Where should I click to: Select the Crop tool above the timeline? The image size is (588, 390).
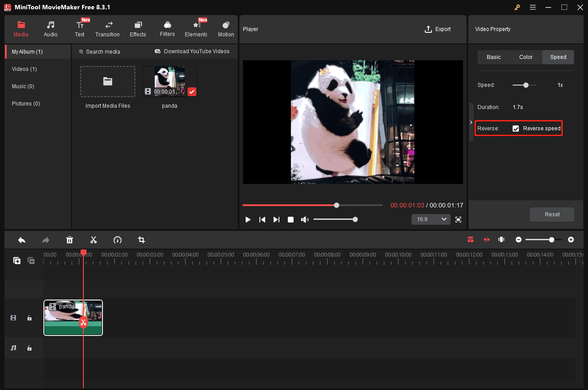pyautogui.click(x=141, y=240)
